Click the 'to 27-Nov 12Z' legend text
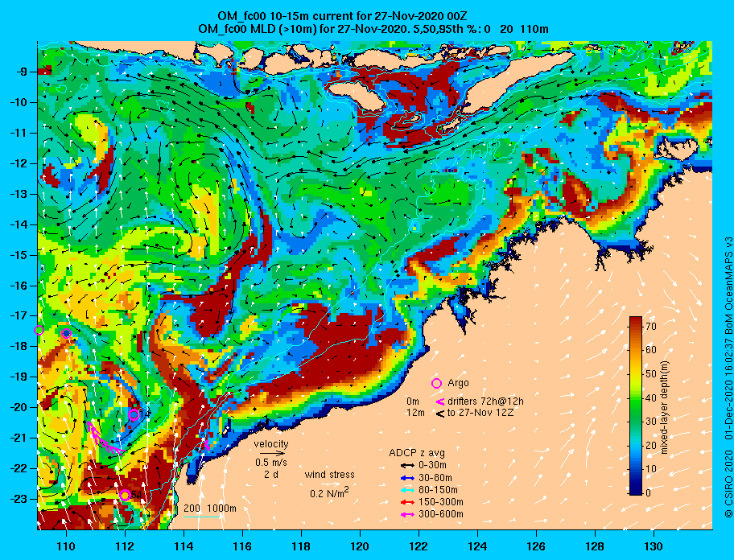 (x=480, y=413)
